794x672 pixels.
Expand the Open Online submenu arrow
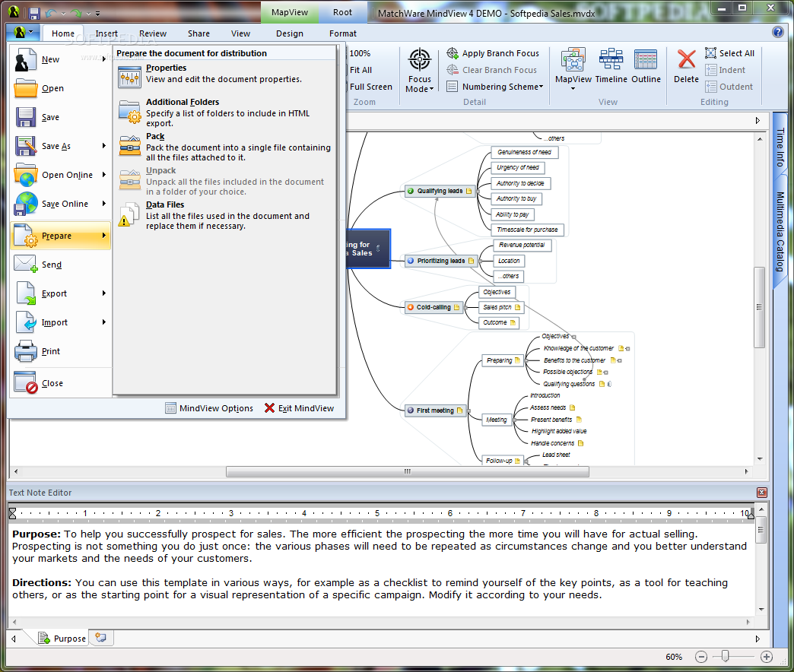click(x=103, y=175)
